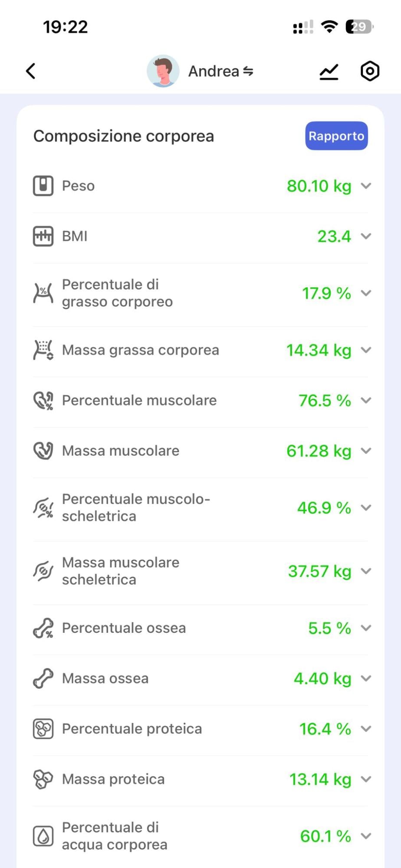Tap the back arrow icon
Image resolution: width=401 pixels, height=868 pixels.
(x=30, y=71)
